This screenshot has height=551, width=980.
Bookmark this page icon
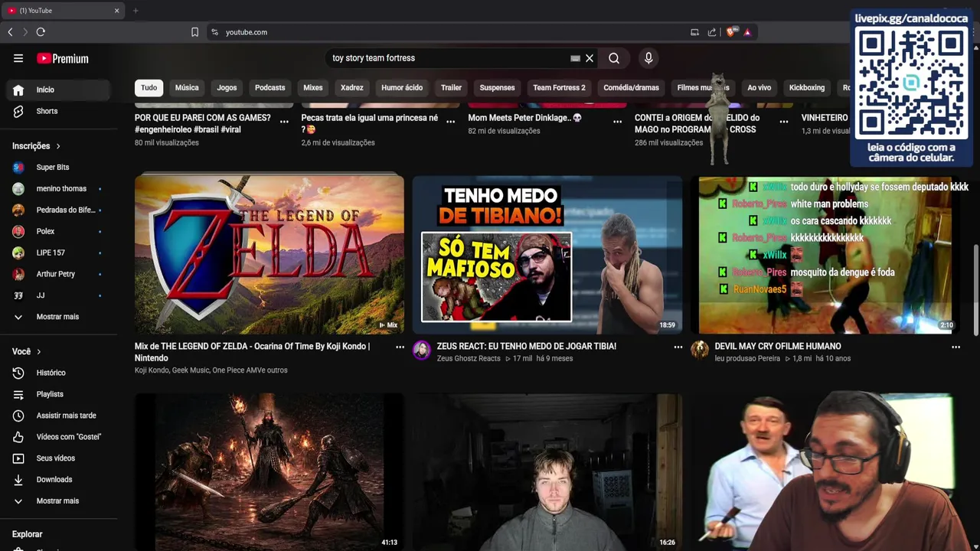pos(194,32)
